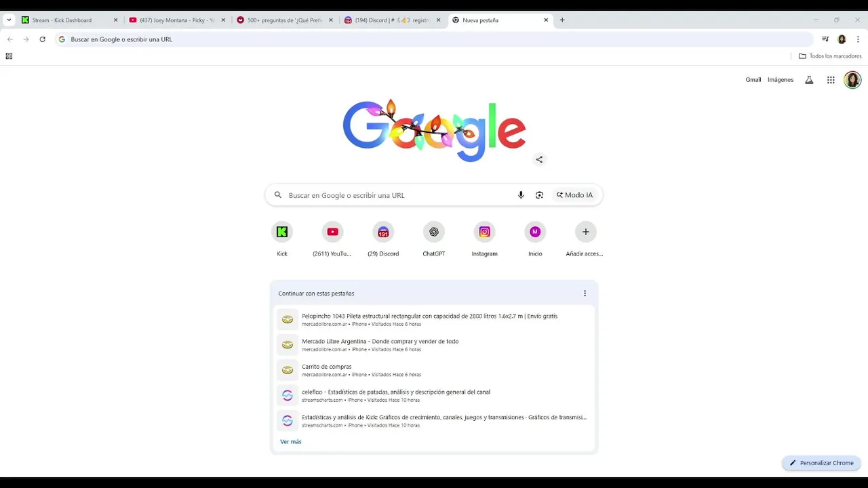Open the Google apps grid
Viewport: 868px width, 488px height.
pyautogui.click(x=831, y=80)
